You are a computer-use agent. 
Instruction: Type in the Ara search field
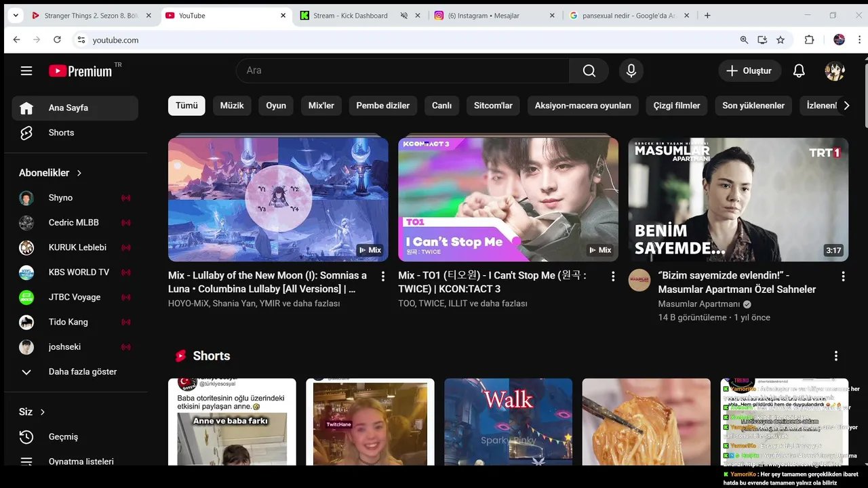(x=403, y=70)
